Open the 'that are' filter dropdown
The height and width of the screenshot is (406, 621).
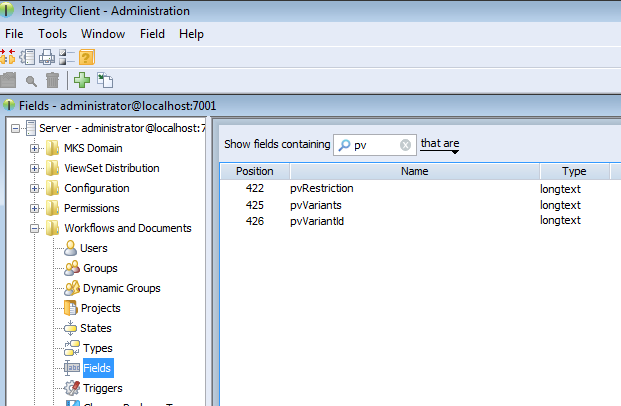[x=440, y=145]
